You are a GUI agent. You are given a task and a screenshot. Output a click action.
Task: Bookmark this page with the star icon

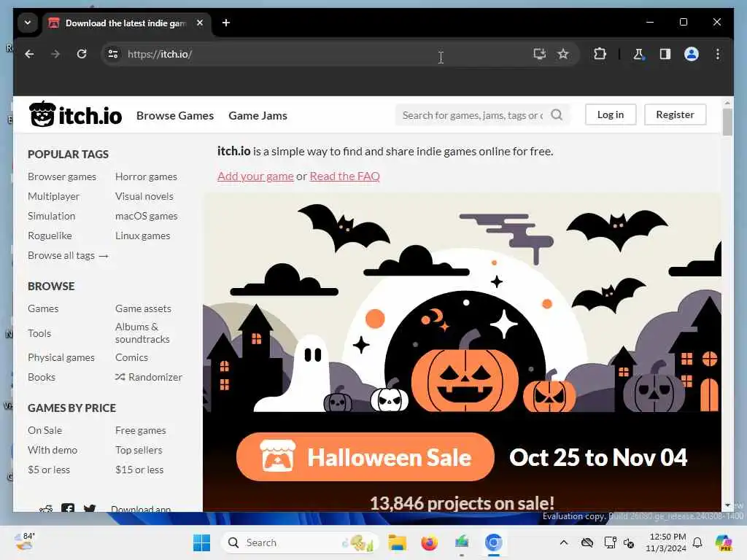point(563,54)
